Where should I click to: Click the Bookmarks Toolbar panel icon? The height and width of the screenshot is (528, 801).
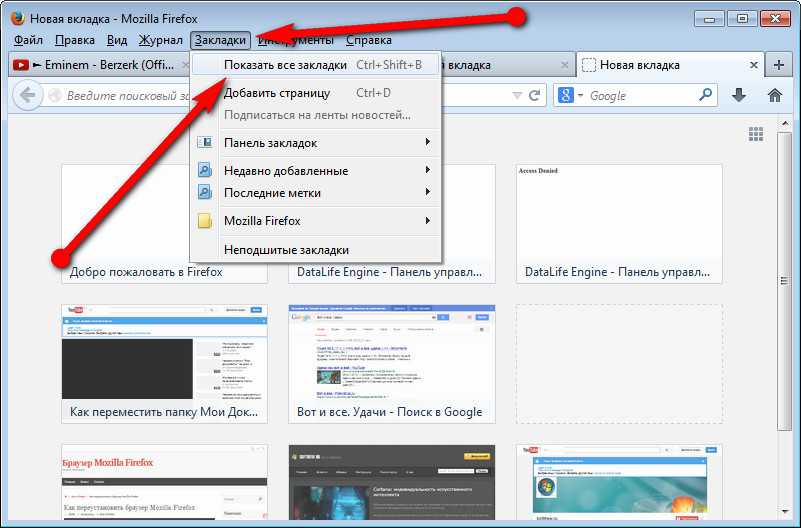click(x=205, y=142)
